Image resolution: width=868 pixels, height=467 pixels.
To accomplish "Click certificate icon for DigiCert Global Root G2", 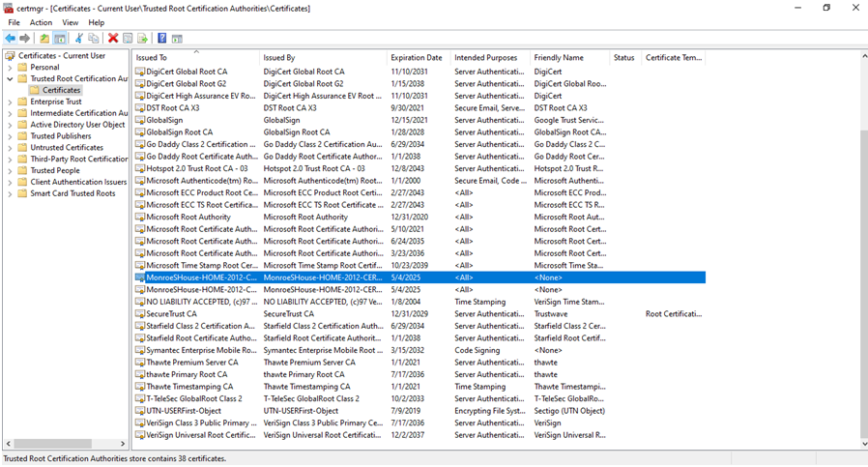I will (140, 84).
